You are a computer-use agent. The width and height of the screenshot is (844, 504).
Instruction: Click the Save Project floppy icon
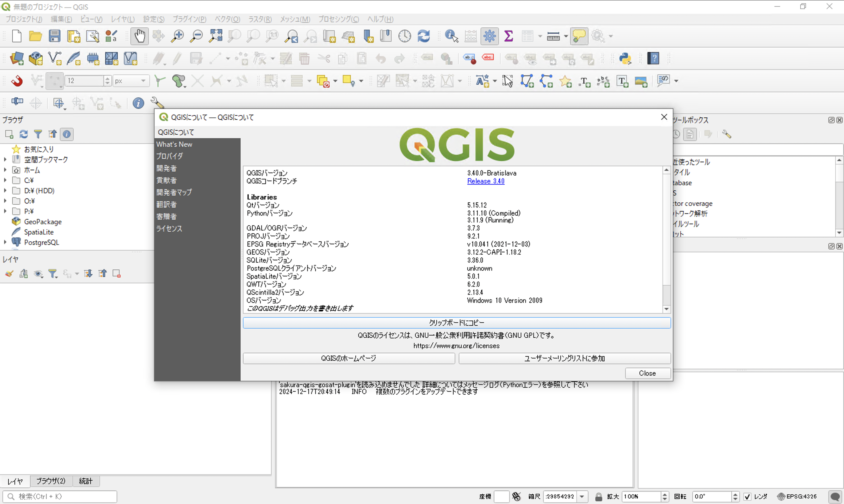click(54, 36)
